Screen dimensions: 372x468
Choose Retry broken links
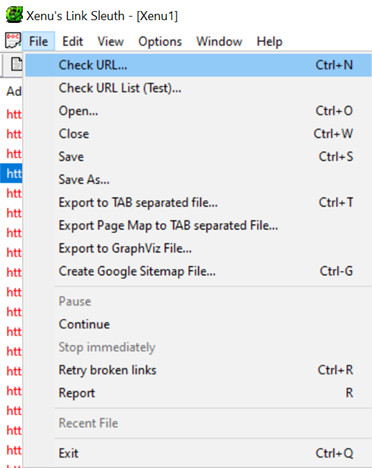[x=198, y=370]
